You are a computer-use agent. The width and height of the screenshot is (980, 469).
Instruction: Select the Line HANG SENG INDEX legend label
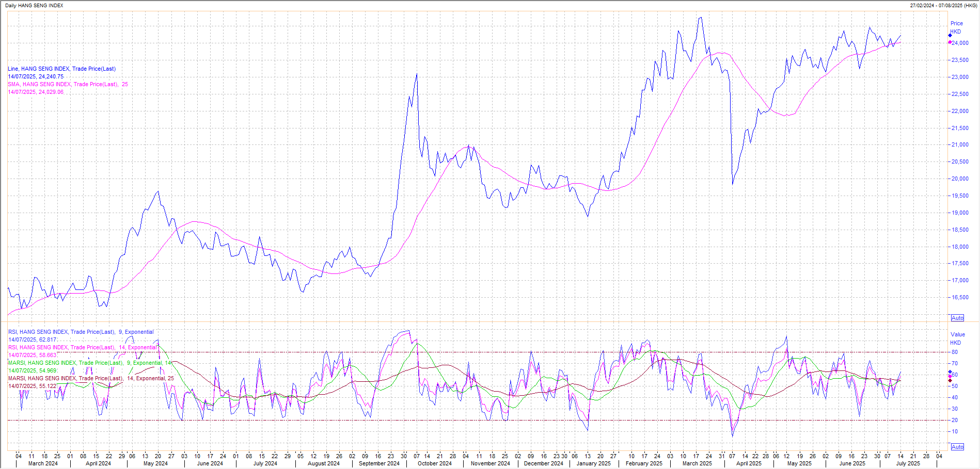coord(61,69)
